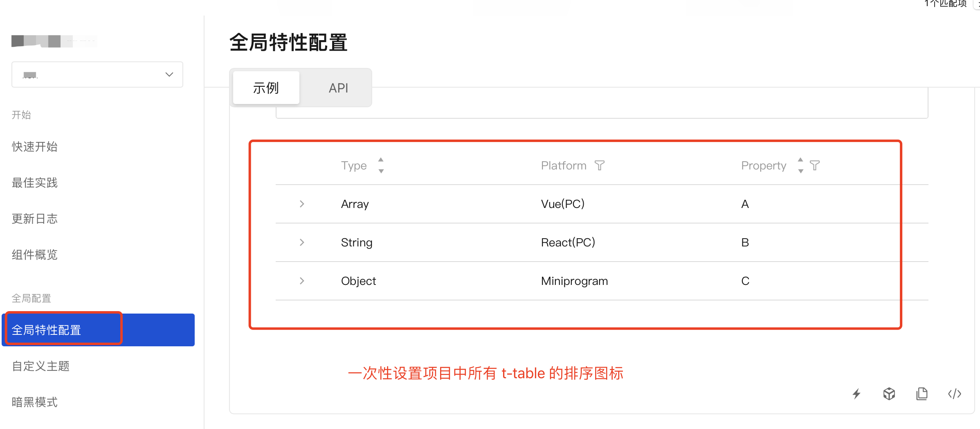Open the example in CodeSandbox
This screenshot has height=429, width=980.
tap(889, 394)
